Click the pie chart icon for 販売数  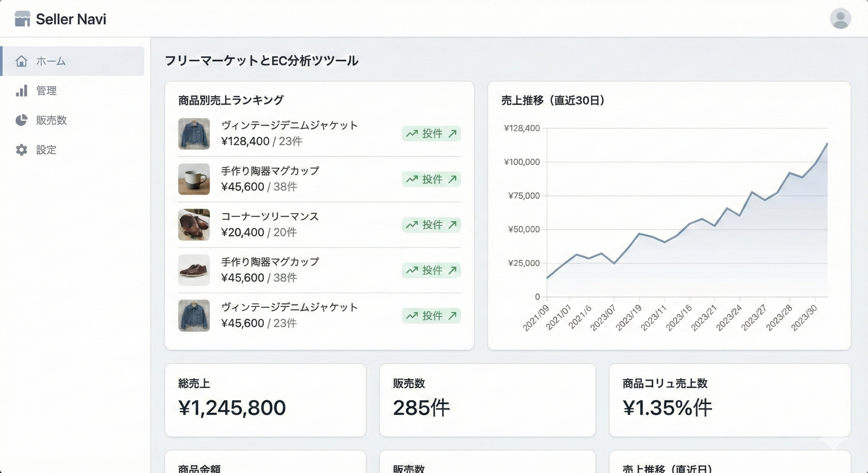pyautogui.click(x=21, y=120)
